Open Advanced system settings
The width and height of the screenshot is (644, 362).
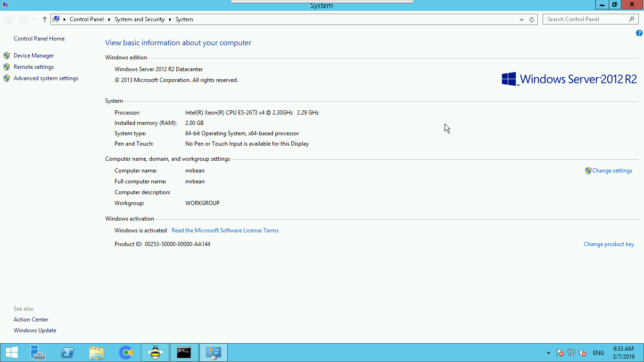(x=46, y=78)
